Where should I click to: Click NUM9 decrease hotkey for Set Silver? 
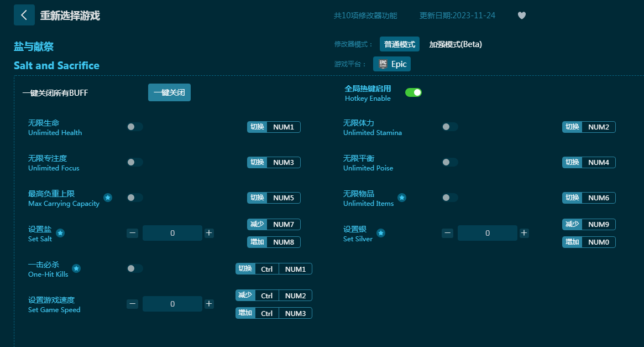tap(589, 225)
